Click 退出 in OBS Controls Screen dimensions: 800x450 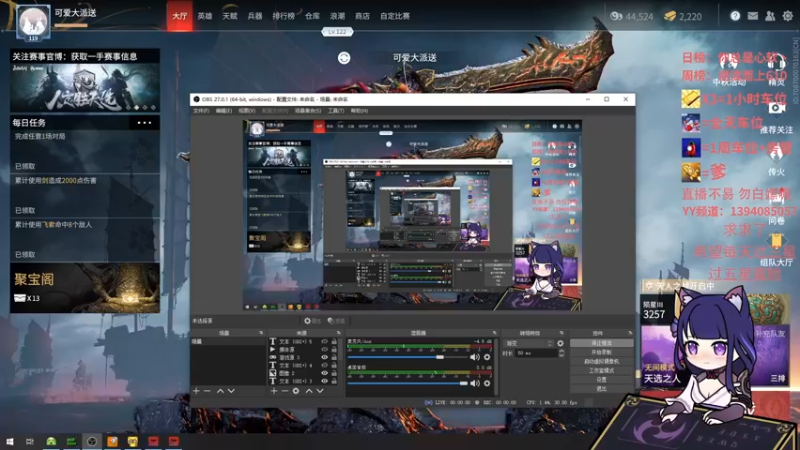(602, 388)
